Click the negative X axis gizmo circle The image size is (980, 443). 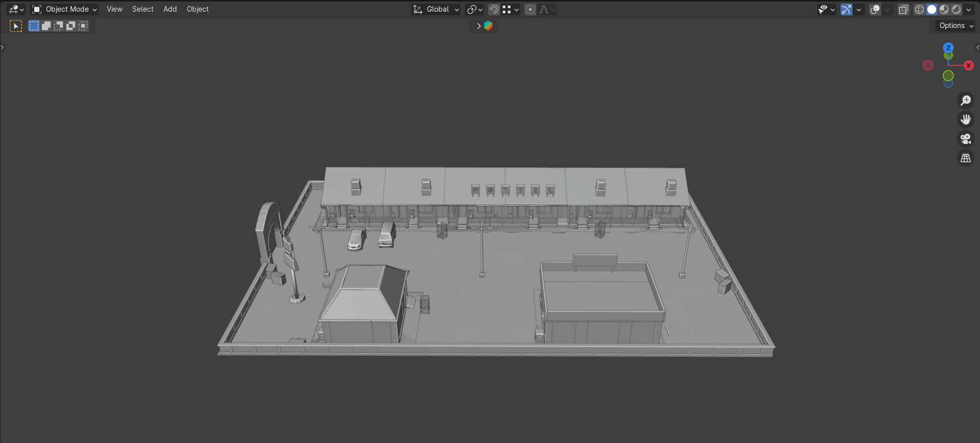click(x=928, y=65)
